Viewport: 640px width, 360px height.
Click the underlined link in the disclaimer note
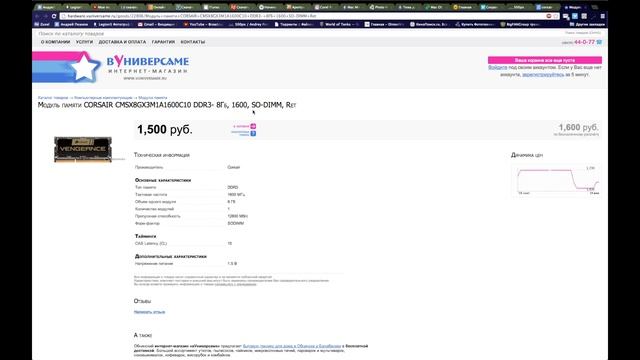click(236, 284)
